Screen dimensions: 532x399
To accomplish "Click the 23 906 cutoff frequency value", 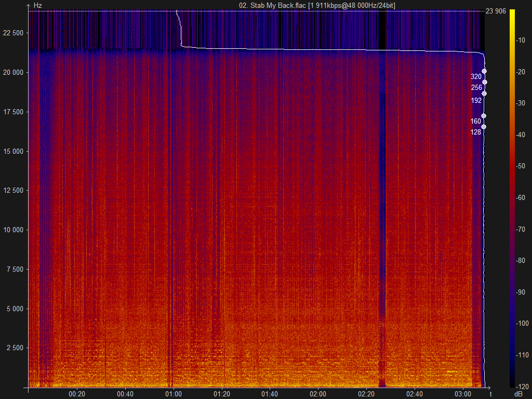I will [496, 11].
